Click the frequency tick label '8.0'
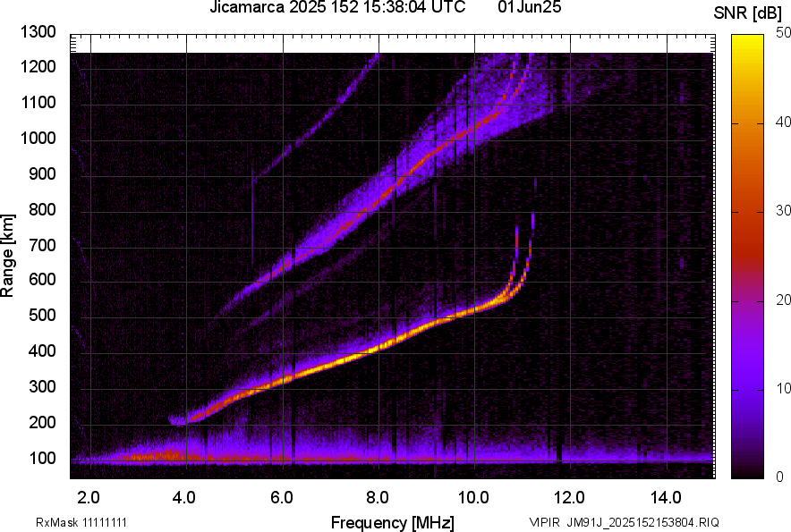 [x=377, y=498]
